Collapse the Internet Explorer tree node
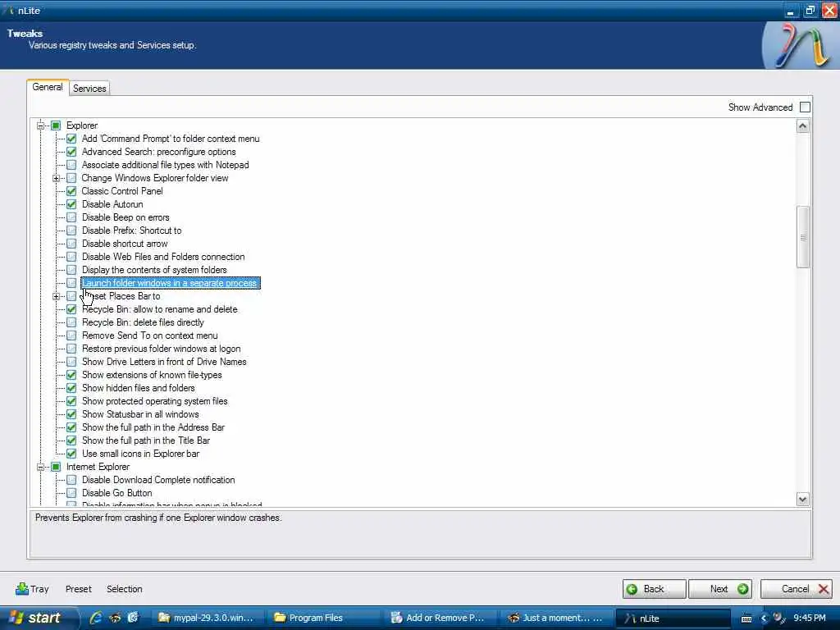The image size is (840, 630). pos(41,467)
